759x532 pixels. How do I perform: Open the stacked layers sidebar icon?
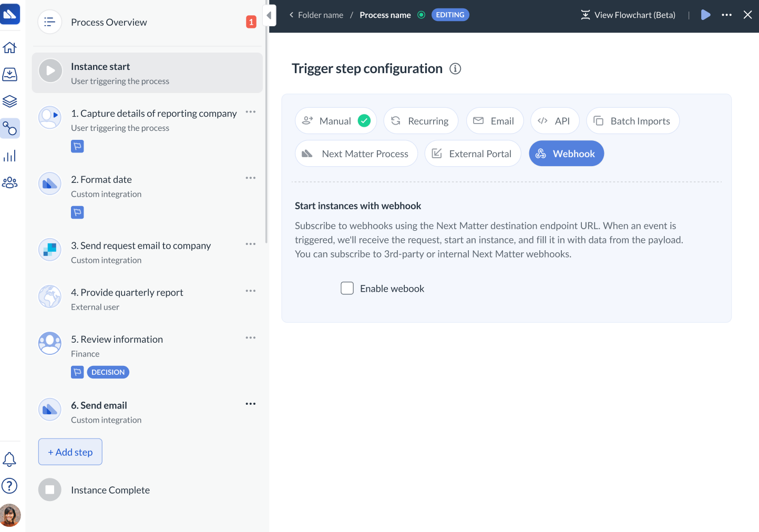(x=9, y=101)
